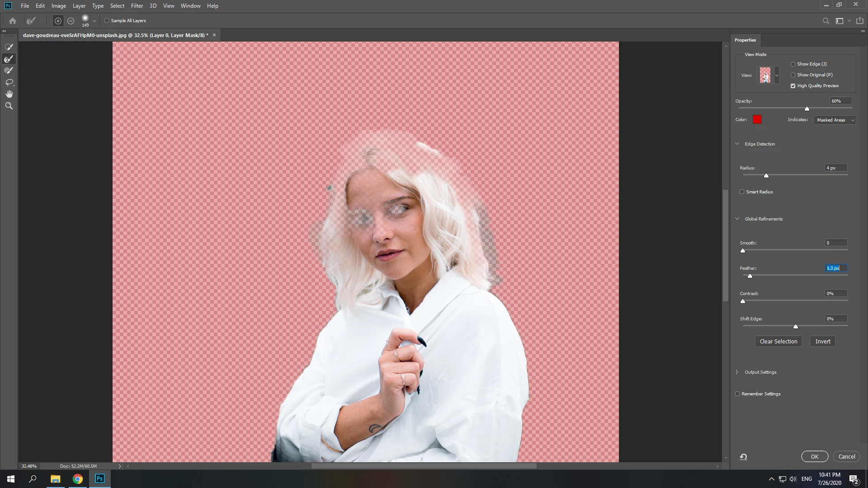Select the Zoom tool
The height and width of the screenshot is (488, 868).
[9, 106]
